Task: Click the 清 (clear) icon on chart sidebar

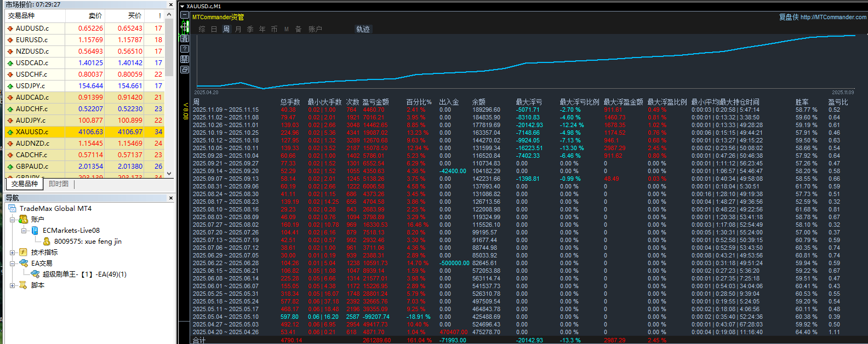Action: click(x=185, y=39)
